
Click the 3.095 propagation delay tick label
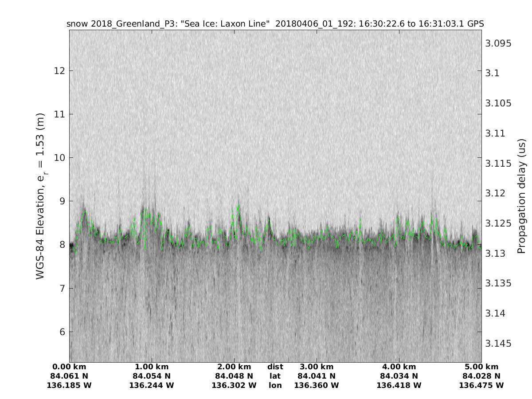tap(499, 43)
